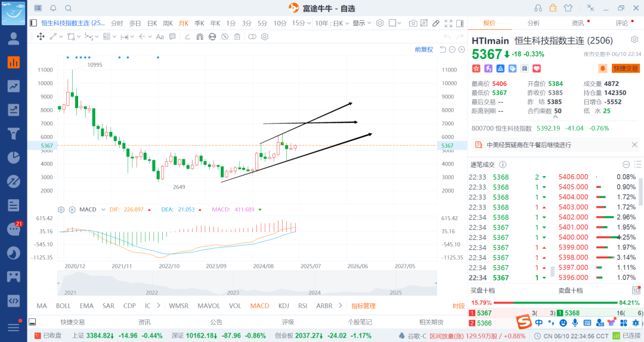Viewport: 644px width, 342px height.
Task: Expand the line drawing tool dropdown arrow
Action: pyautogui.click(x=61, y=36)
